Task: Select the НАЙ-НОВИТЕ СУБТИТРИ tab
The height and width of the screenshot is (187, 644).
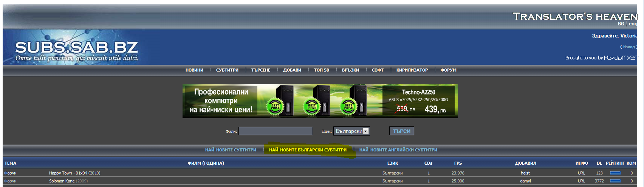Action: (231, 150)
